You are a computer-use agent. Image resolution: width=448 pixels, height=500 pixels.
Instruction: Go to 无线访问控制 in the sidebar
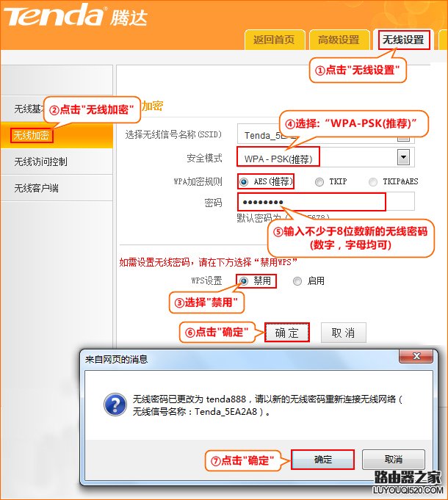coord(40,162)
